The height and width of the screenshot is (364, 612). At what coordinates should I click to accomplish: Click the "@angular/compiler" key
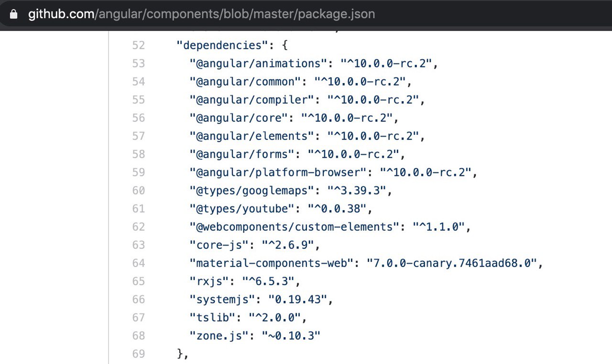(x=251, y=100)
